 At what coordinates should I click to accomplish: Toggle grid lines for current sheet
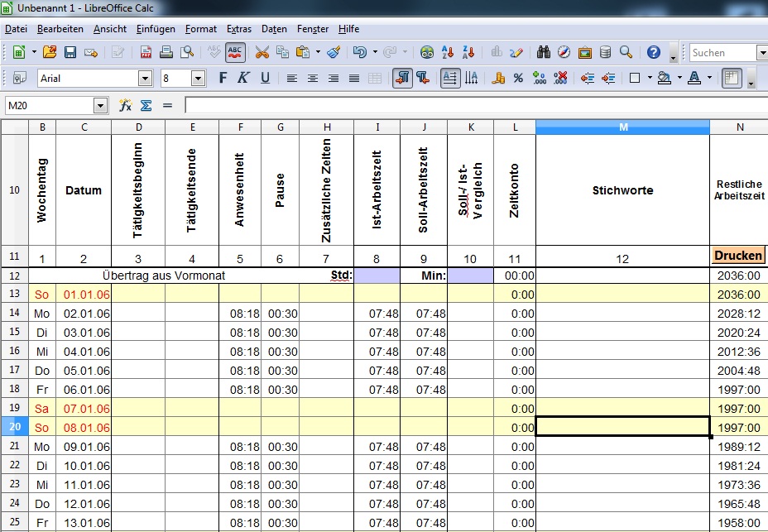pos(732,78)
